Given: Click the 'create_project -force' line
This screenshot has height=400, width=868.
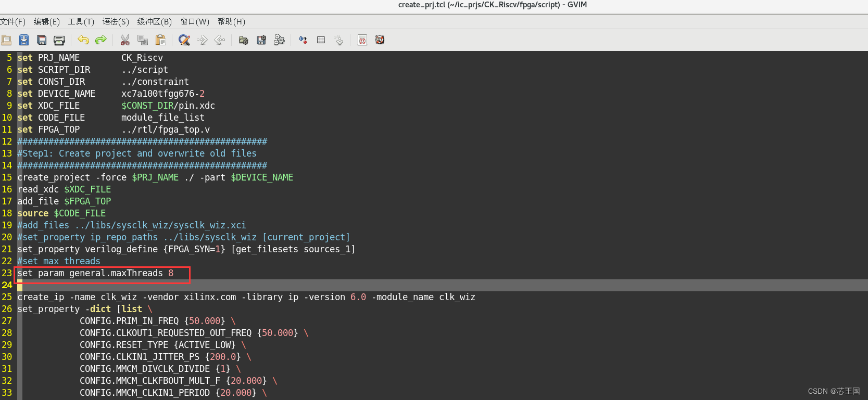Looking at the screenshot, I should [x=155, y=177].
